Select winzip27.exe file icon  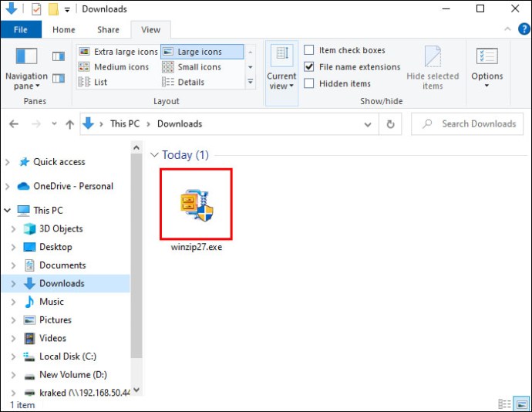197,204
